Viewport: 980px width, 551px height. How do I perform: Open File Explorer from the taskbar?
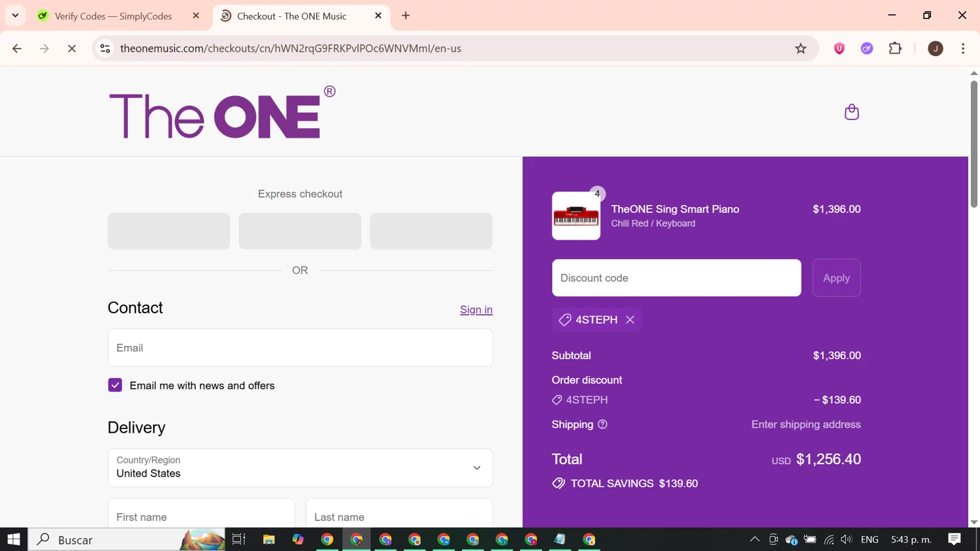269,539
